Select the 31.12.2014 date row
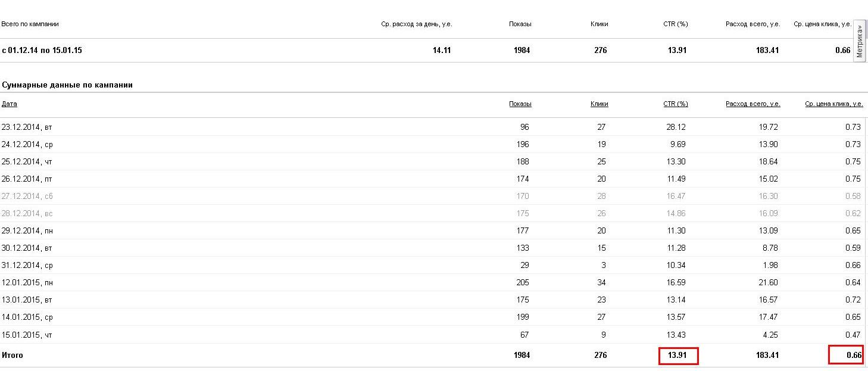868x371 pixels. point(27,265)
